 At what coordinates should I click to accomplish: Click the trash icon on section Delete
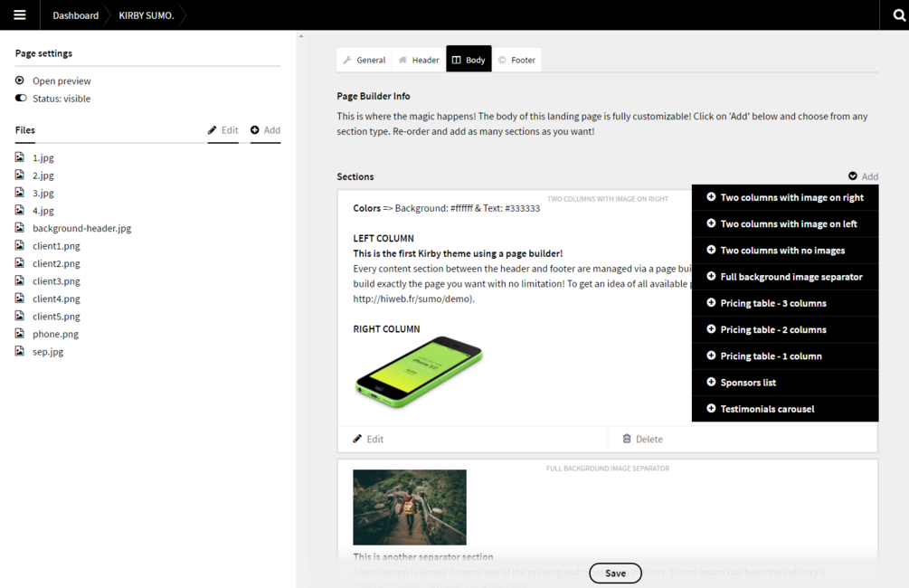[627, 439]
